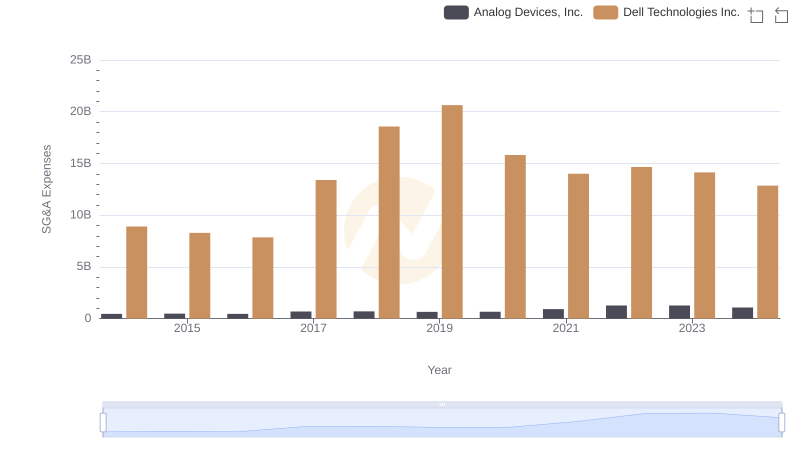Click the Analog Devices bar for 2021
Image resolution: width=800 pixels, height=461 pixels.
554,314
